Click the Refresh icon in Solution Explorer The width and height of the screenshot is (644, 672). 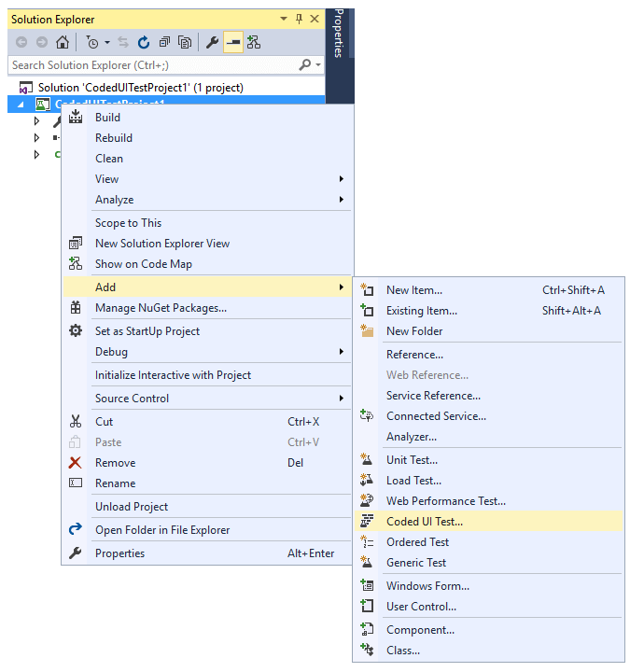tap(144, 42)
